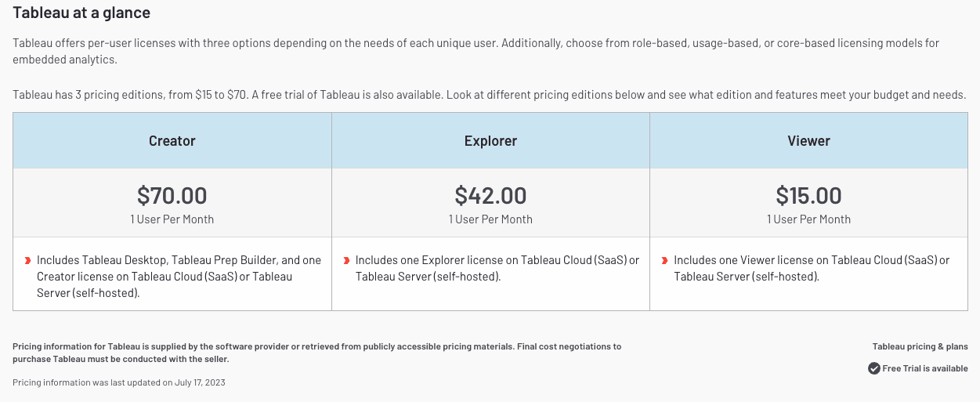Click the red arrow bullet in Creator column
This screenshot has height=402, width=980.
(x=28, y=260)
